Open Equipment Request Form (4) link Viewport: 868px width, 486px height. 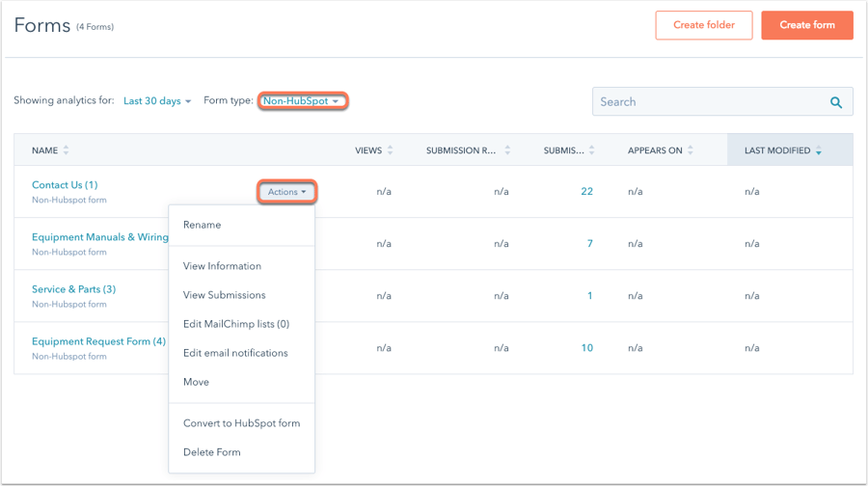coord(98,341)
